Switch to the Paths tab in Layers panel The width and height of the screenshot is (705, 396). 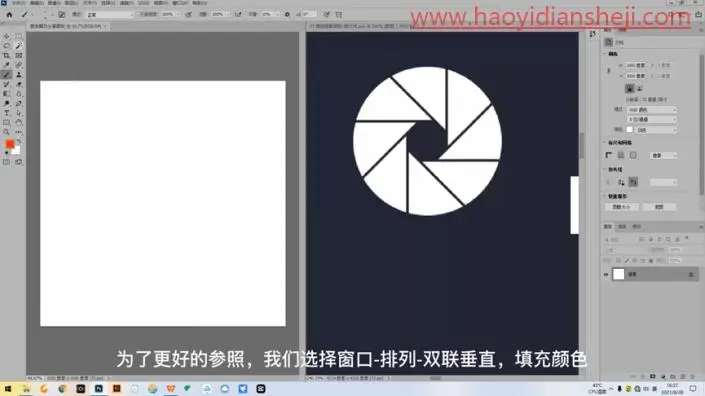(637, 227)
